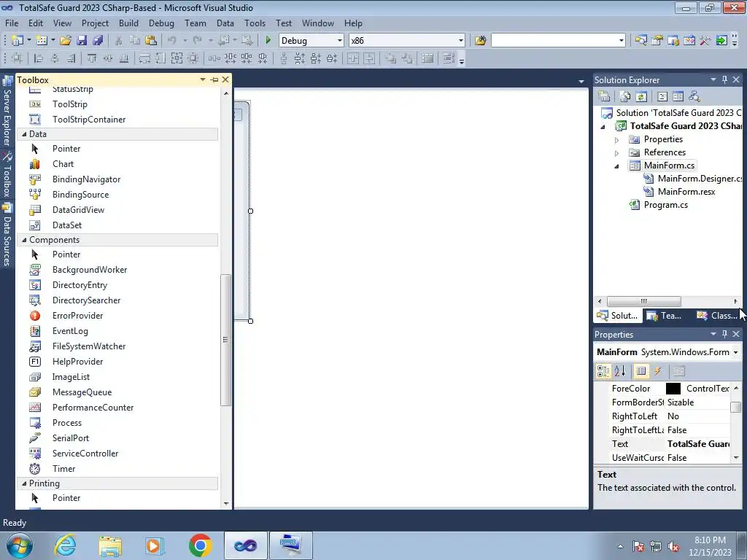Open the Window menu
This screenshot has height=560, width=747.
(318, 23)
